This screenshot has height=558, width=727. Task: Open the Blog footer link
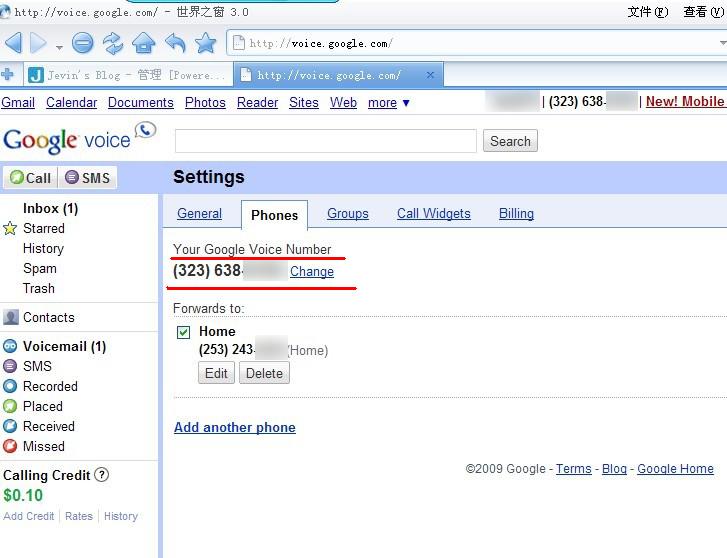click(x=614, y=469)
